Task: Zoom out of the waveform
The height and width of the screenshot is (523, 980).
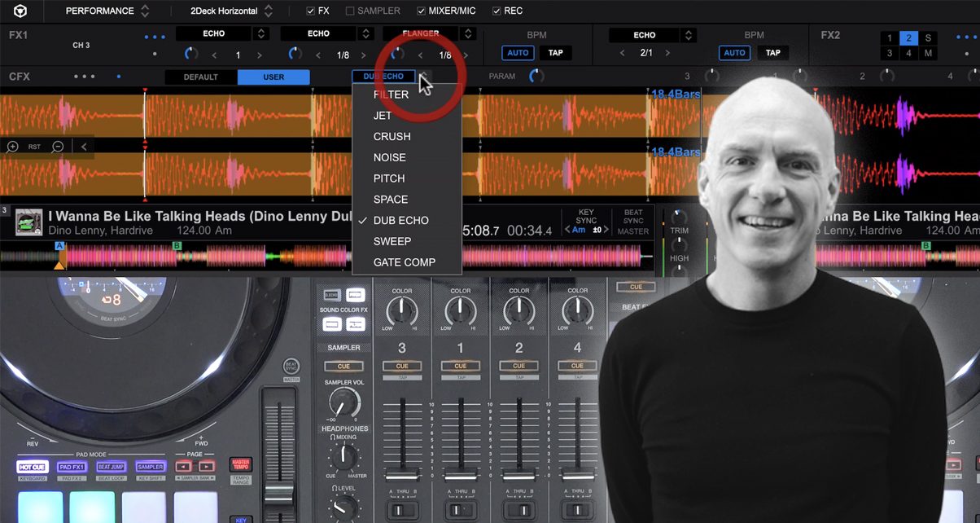Action: click(x=58, y=147)
